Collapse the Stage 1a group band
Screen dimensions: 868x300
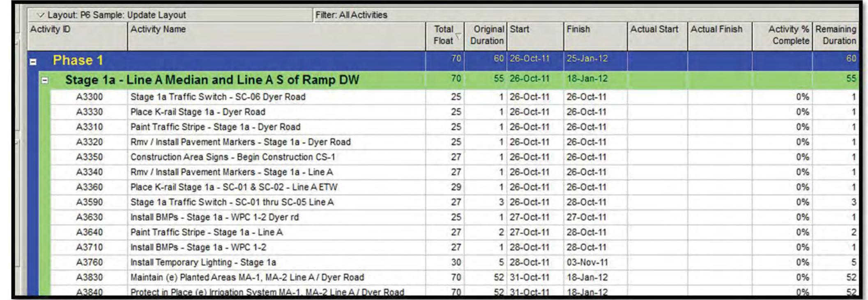pyautogui.click(x=45, y=80)
